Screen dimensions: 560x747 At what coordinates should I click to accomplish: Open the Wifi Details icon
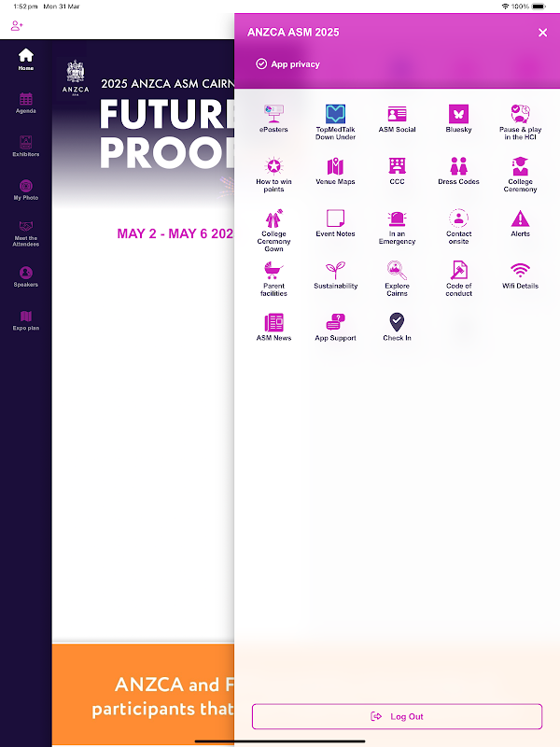[520, 270]
